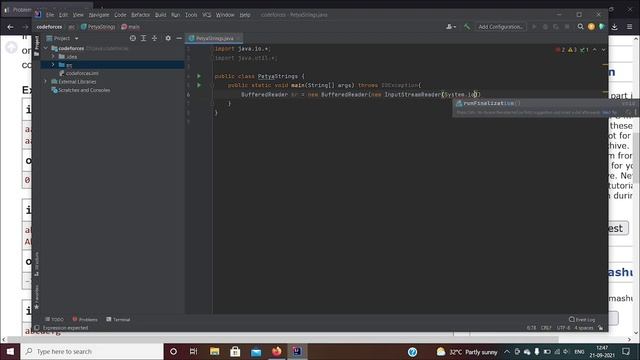The image size is (640, 360).
Task: Open the Build menu
Action: [x=160, y=15]
